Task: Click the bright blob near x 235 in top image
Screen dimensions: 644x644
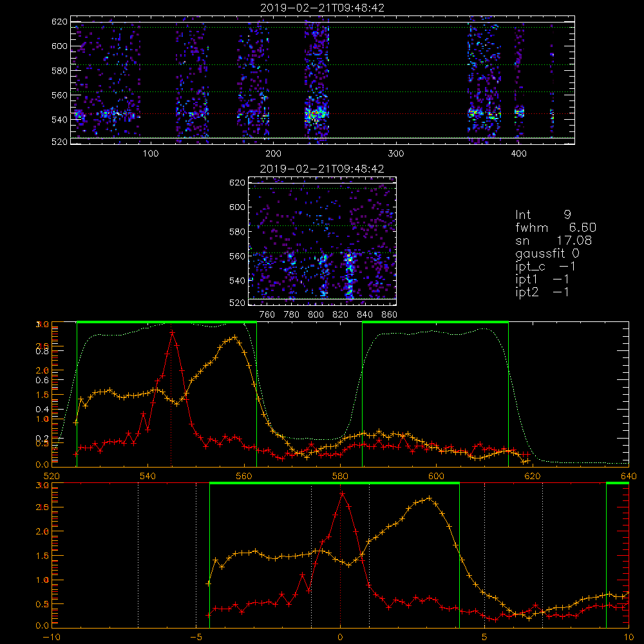Action: click(316, 114)
